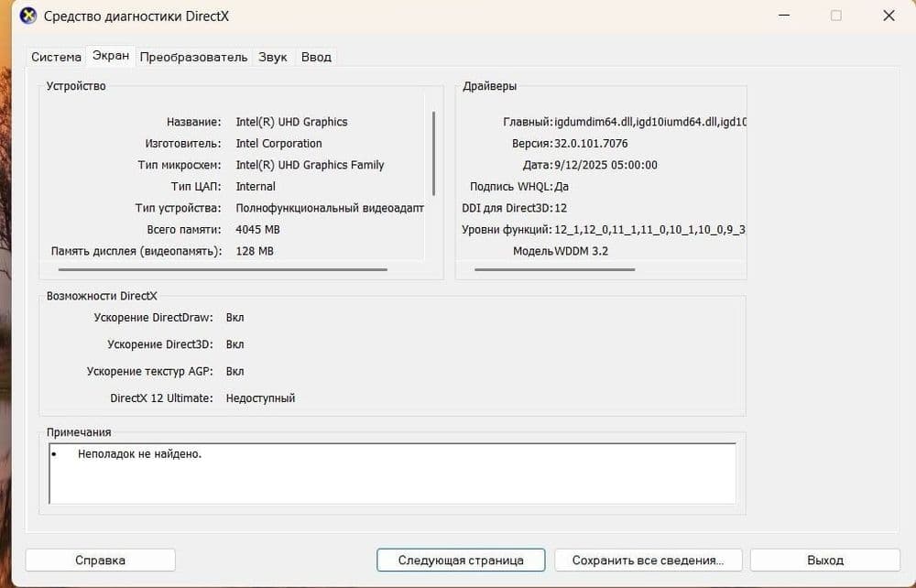Click horizontal scrollbar in Драйверы panel

554,270
